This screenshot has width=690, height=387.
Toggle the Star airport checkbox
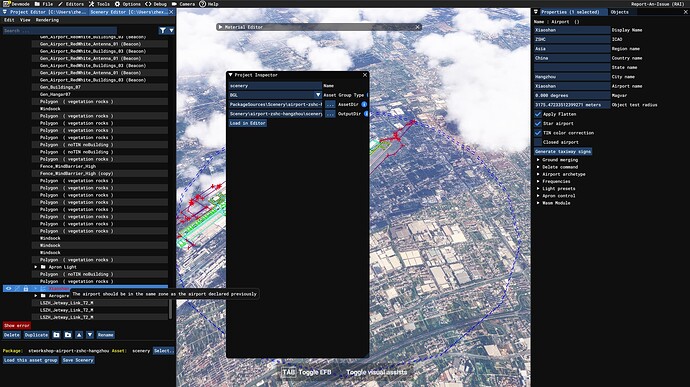point(538,123)
